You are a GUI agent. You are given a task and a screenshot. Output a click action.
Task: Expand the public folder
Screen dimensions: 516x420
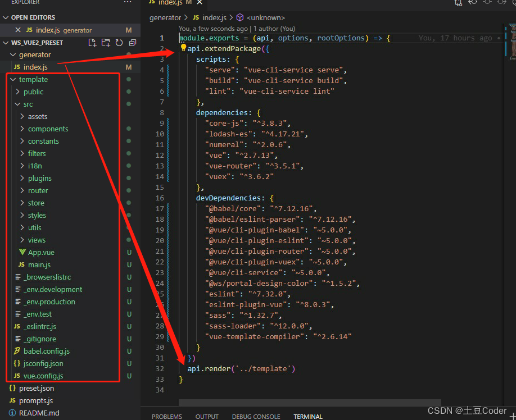(x=18, y=92)
